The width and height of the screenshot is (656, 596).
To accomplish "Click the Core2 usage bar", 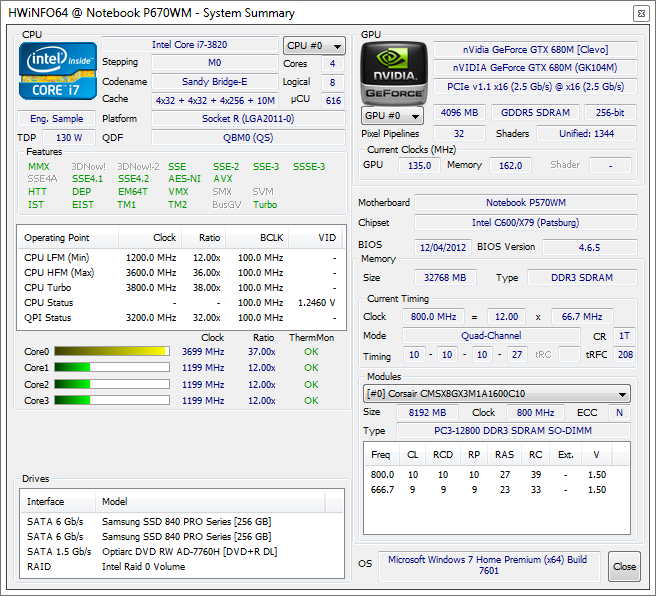I will coord(112,384).
